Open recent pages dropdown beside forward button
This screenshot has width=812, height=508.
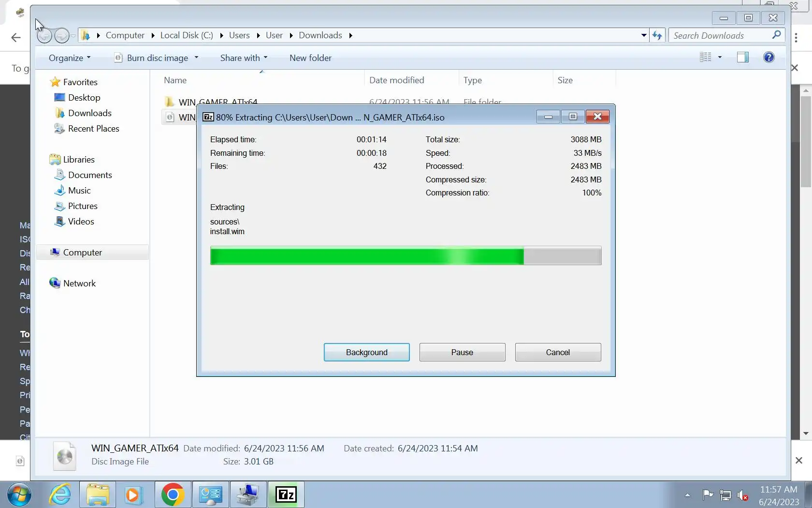(x=73, y=35)
